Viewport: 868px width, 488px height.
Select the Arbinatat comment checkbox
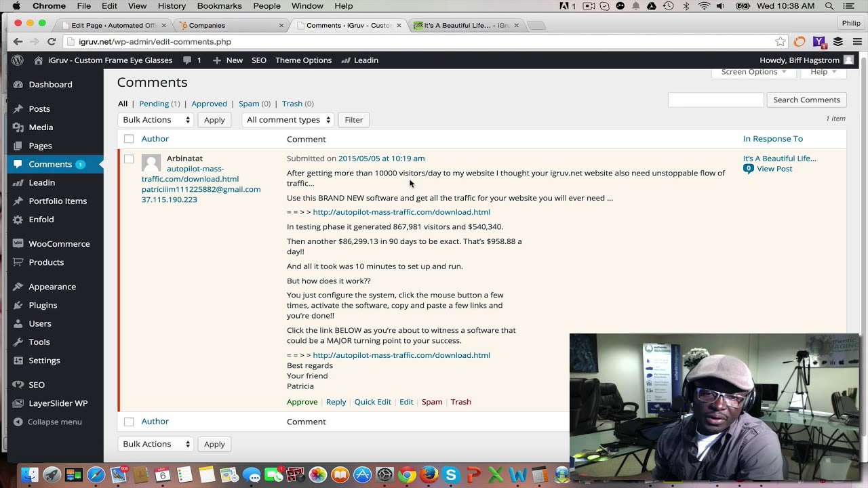coord(129,159)
